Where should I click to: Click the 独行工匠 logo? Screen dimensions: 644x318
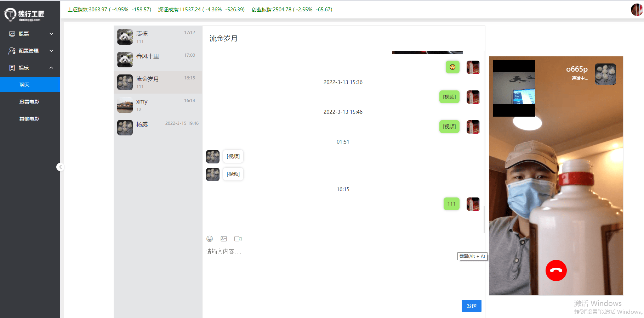point(25,15)
